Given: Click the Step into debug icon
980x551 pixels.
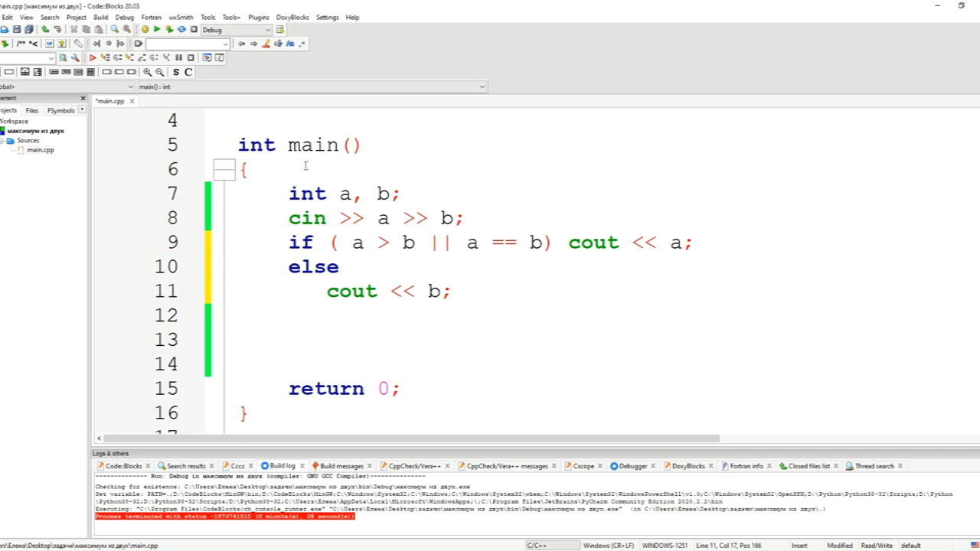Looking at the screenshot, I should coord(129,57).
